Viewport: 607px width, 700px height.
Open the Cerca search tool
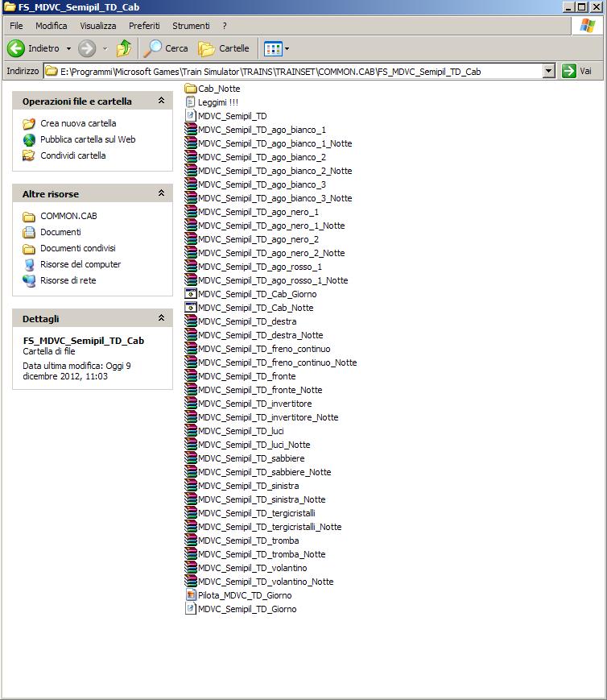(x=166, y=48)
